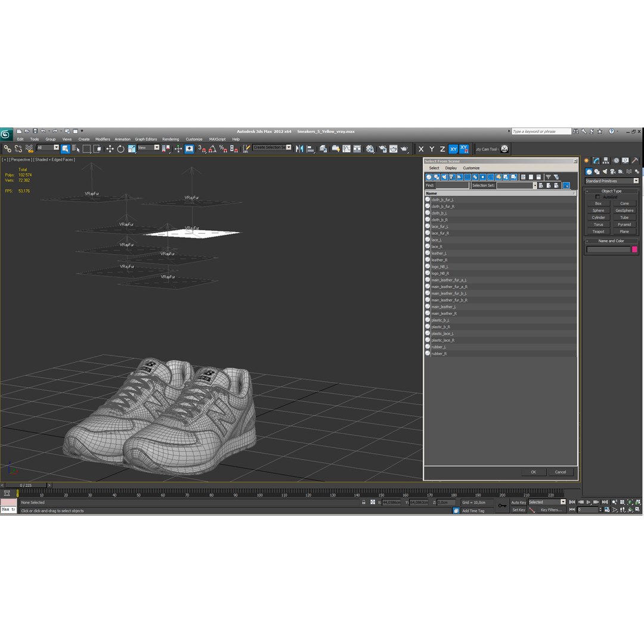Click OK in Select From Scene dialog

pos(533,472)
